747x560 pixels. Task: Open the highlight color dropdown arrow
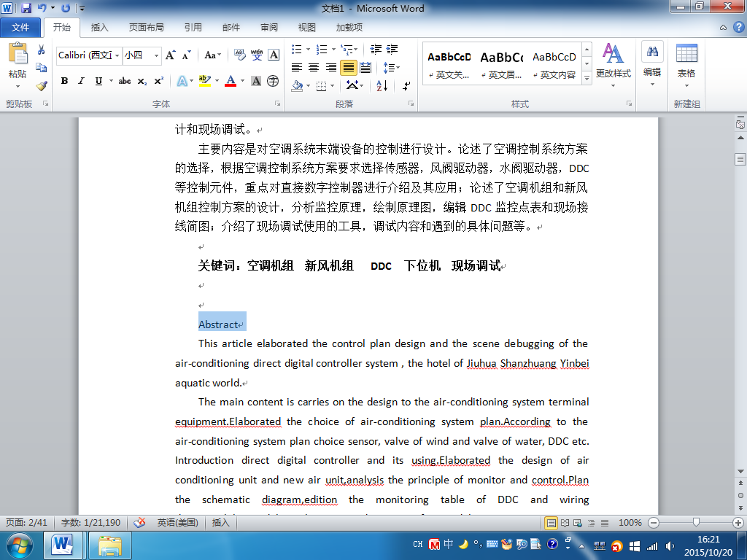(x=217, y=81)
